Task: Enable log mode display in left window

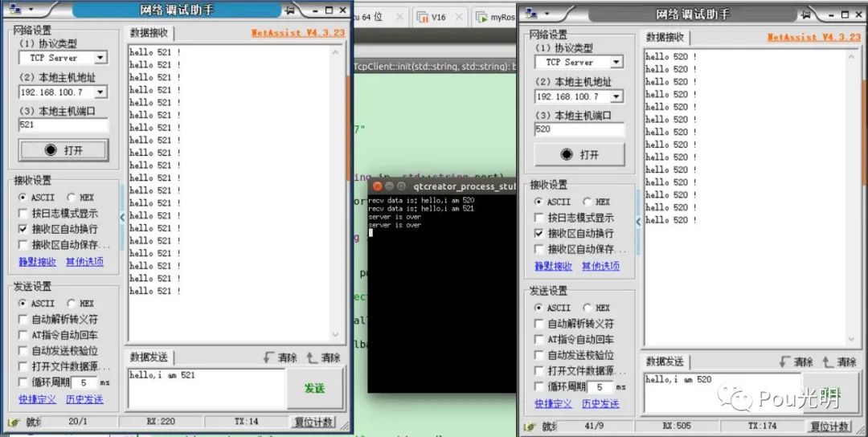Action: click(23, 213)
